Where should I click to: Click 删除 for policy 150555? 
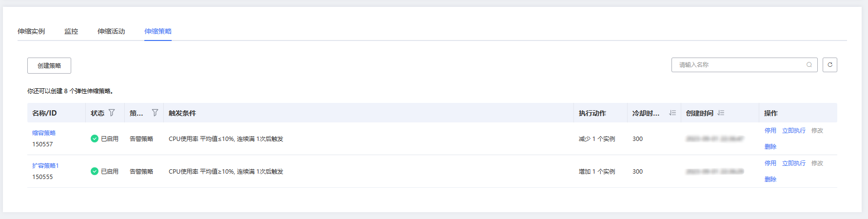[x=770, y=179]
